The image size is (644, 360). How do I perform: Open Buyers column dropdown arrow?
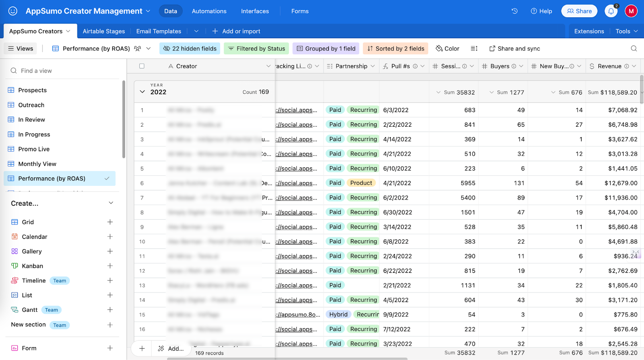point(521,66)
